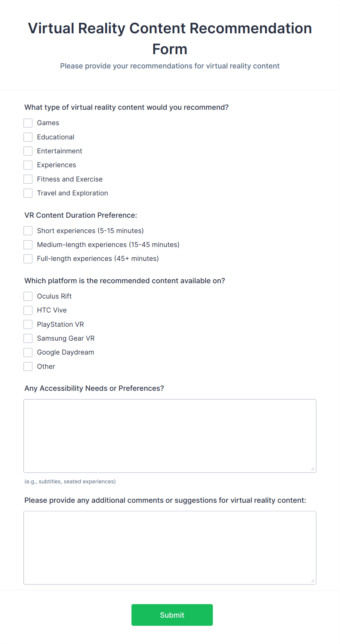The image size is (340, 644).
Task: Check the Games checkbox
Action: coord(28,123)
